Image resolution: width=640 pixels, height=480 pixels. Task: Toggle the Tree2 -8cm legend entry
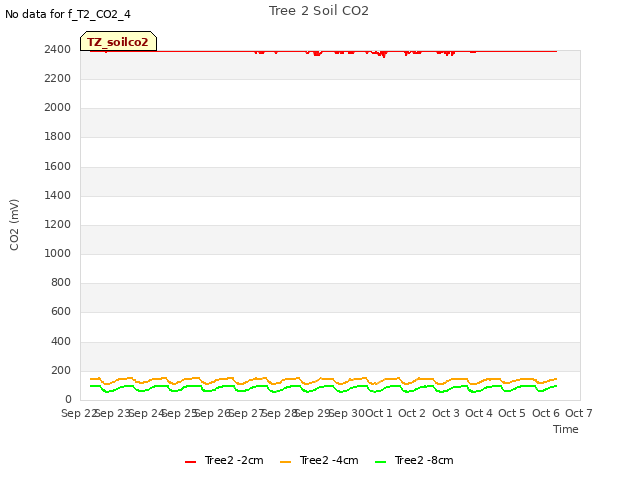[x=414, y=460]
